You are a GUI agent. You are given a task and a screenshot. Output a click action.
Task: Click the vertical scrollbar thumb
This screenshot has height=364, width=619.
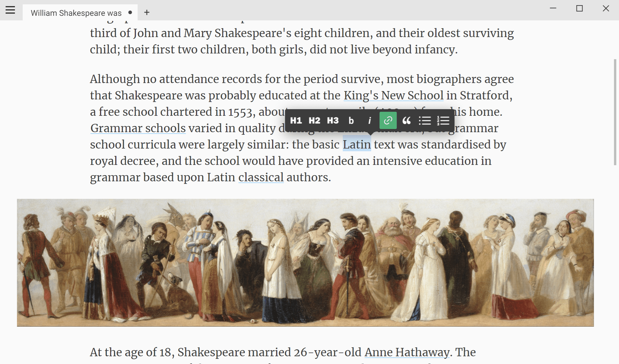point(615,112)
